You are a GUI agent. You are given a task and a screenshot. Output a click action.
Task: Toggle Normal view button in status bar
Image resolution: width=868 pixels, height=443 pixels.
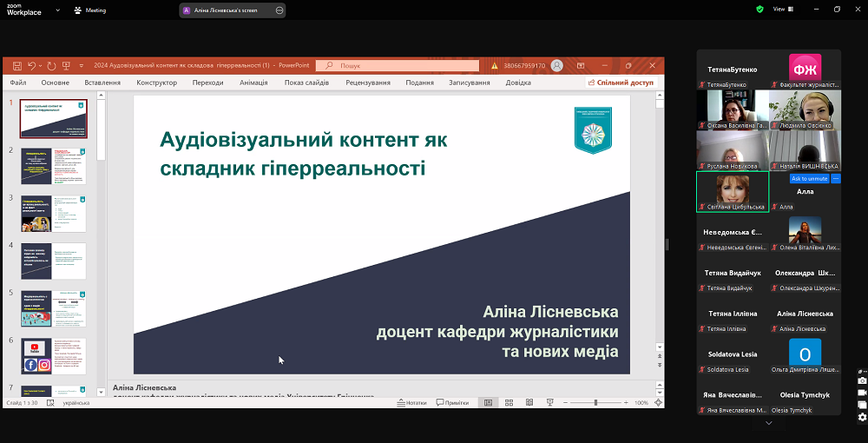pos(488,403)
